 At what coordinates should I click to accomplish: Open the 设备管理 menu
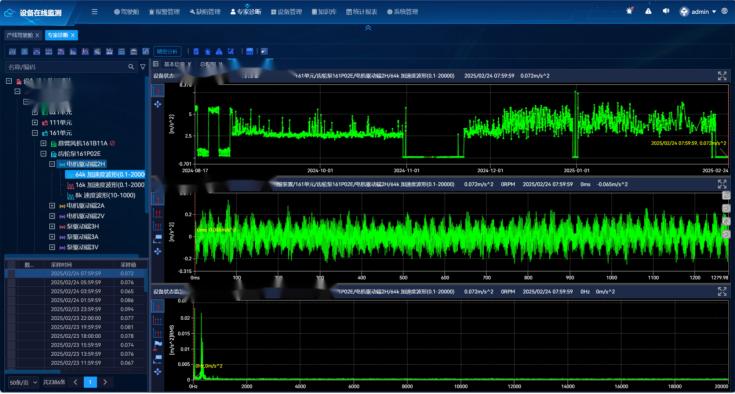(x=286, y=12)
